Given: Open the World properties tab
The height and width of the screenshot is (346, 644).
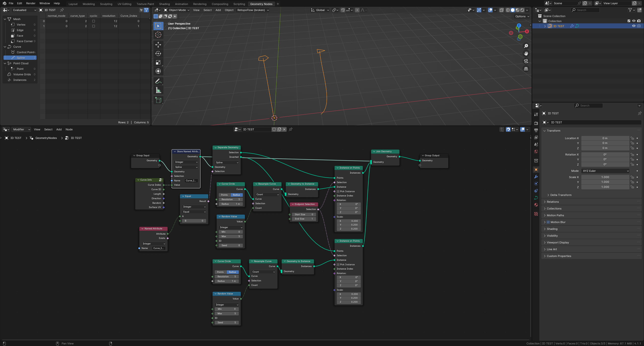Looking at the screenshot, I should tap(536, 152).
